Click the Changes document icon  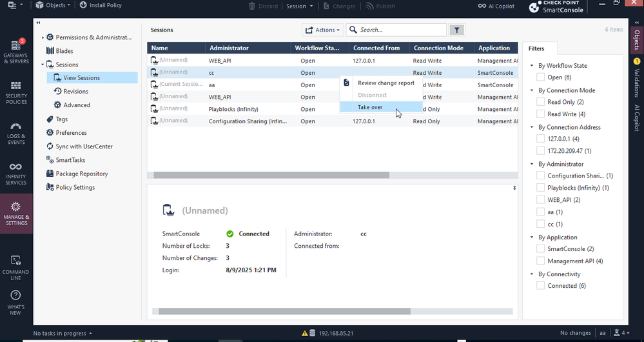[x=326, y=6]
